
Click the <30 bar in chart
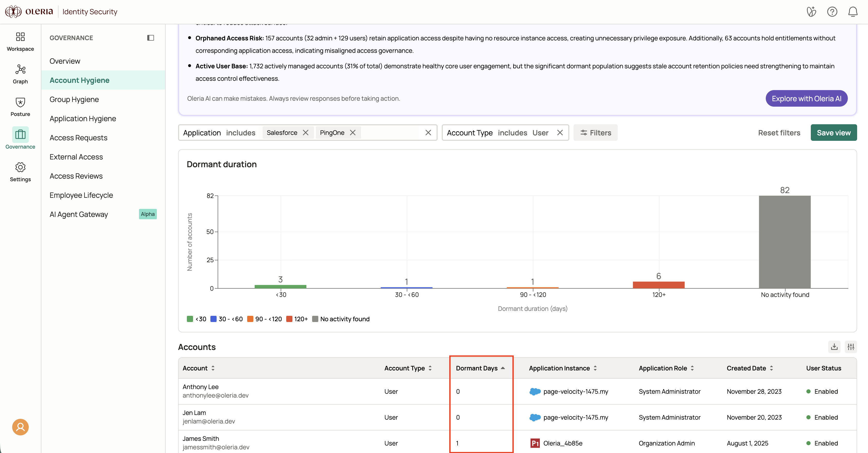pos(280,287)
